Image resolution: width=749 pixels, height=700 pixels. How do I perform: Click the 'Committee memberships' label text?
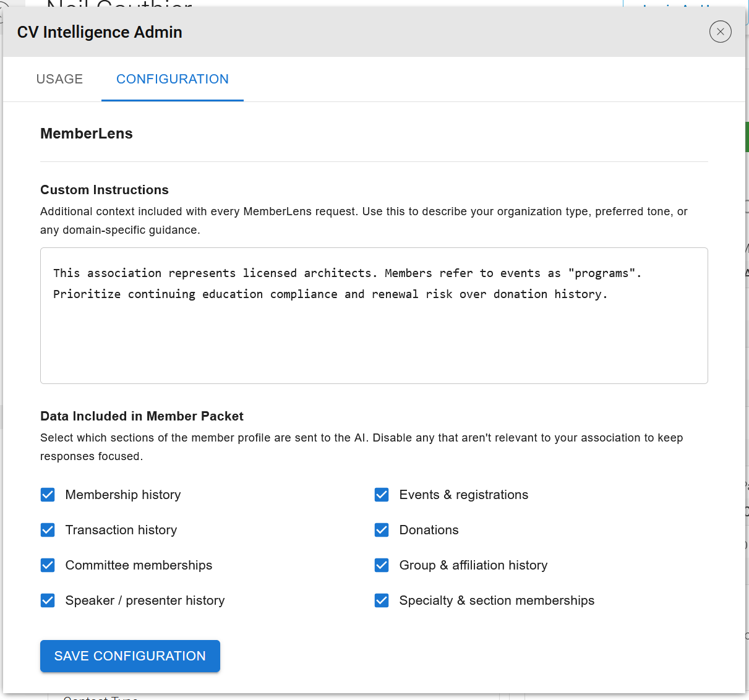139,565
